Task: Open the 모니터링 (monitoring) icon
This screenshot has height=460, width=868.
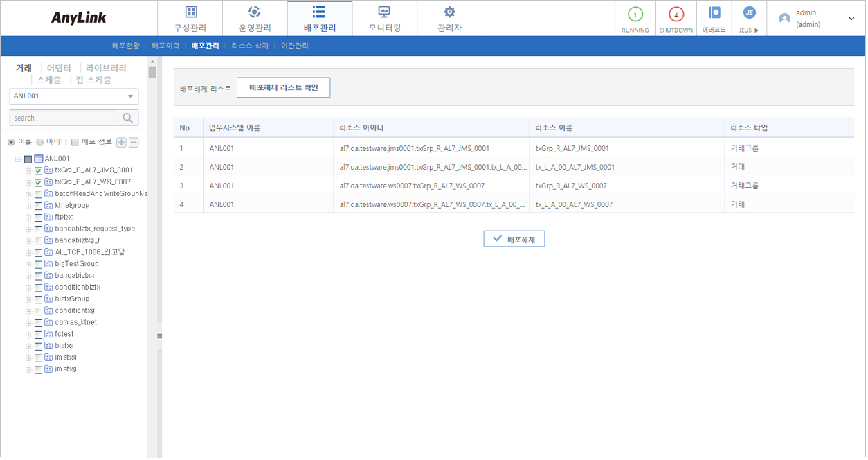Action: coord(384,17)
